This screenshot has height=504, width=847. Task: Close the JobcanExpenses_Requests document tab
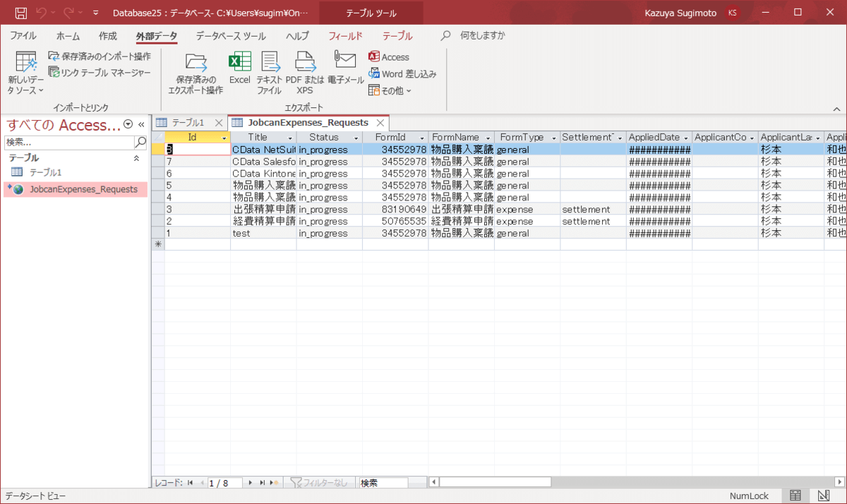(380, 123)
